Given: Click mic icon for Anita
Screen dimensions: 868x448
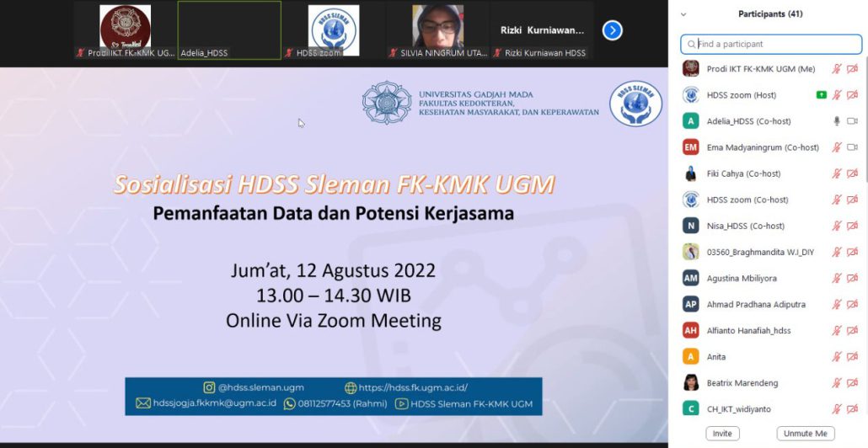Looking at the screenshot, I should 837,357.
